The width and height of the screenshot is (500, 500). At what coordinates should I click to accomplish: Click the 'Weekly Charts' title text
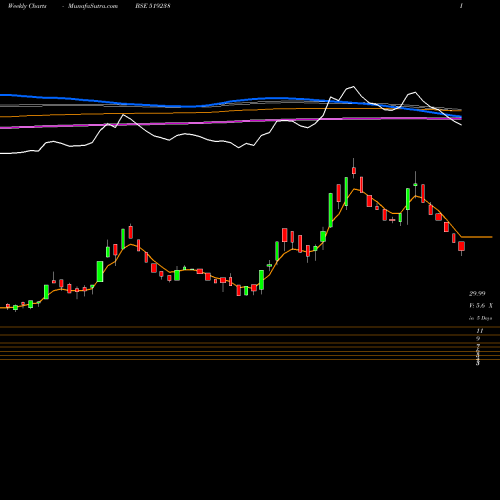tap(27, 6)
